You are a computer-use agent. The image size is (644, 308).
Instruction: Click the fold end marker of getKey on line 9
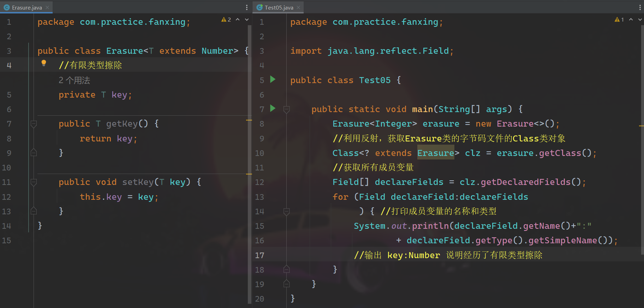(34, 152)
